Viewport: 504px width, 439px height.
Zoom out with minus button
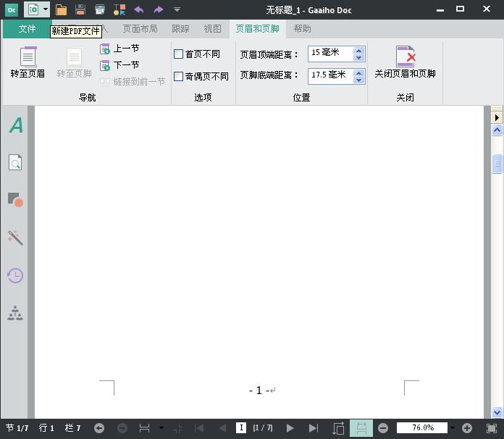pos(383,428)
